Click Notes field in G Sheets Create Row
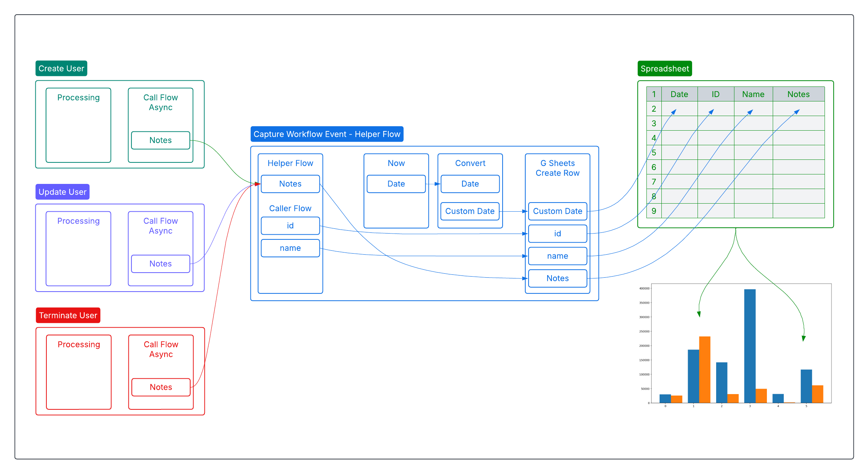 (x=557, y=278)
